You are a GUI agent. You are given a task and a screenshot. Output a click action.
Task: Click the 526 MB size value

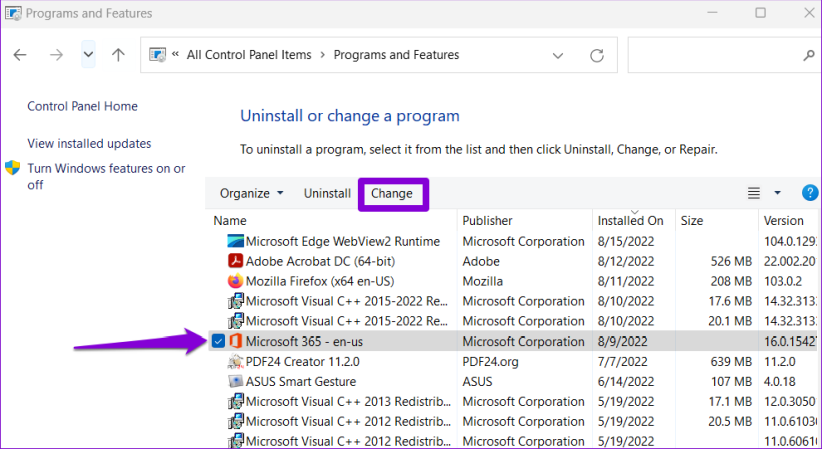731,261
